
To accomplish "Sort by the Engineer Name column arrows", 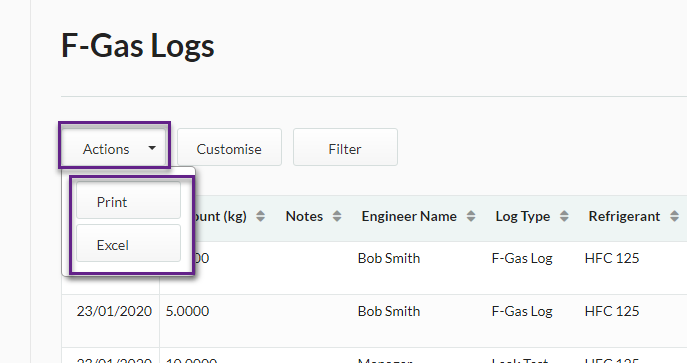I will [471, 216].
